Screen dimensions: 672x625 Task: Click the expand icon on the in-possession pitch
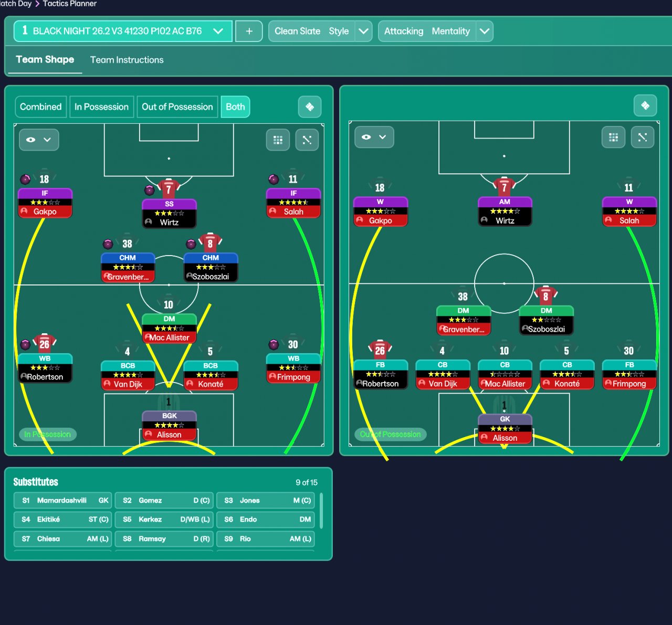coord(307,140)
